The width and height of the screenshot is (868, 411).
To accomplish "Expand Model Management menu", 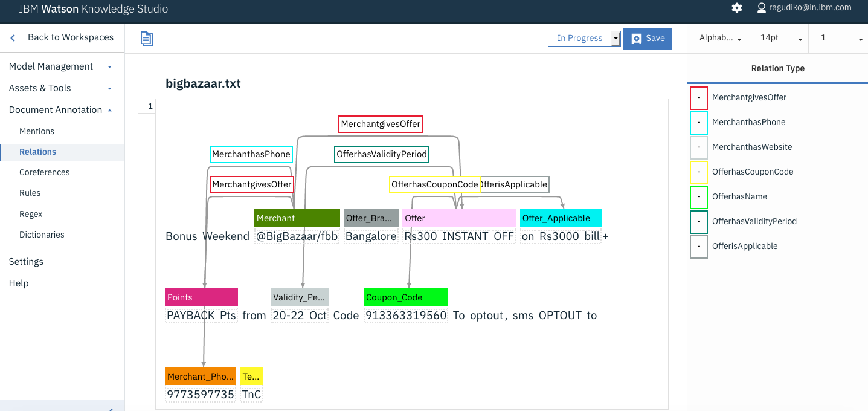I will (62, 66).
